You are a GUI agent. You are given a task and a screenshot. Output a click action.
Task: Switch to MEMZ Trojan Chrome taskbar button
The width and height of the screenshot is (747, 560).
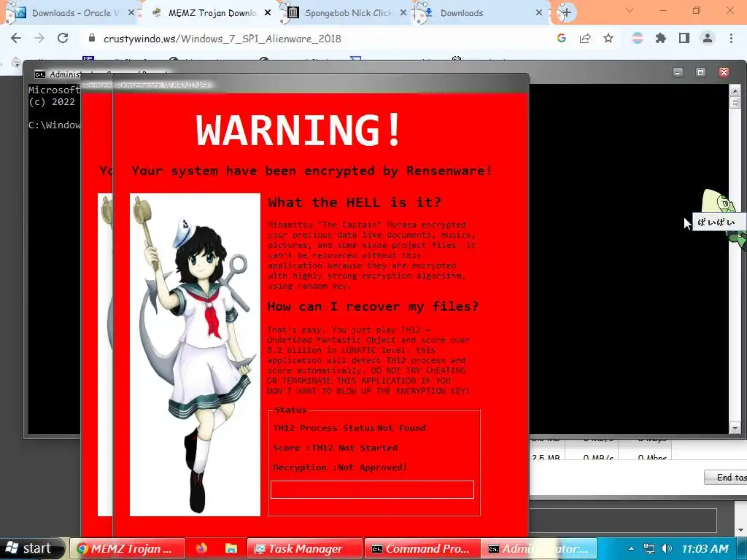click(127, 548)
